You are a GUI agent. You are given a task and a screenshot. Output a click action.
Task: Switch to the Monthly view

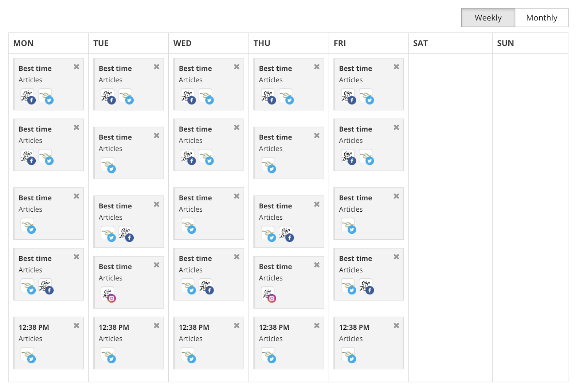pos(541,18)
